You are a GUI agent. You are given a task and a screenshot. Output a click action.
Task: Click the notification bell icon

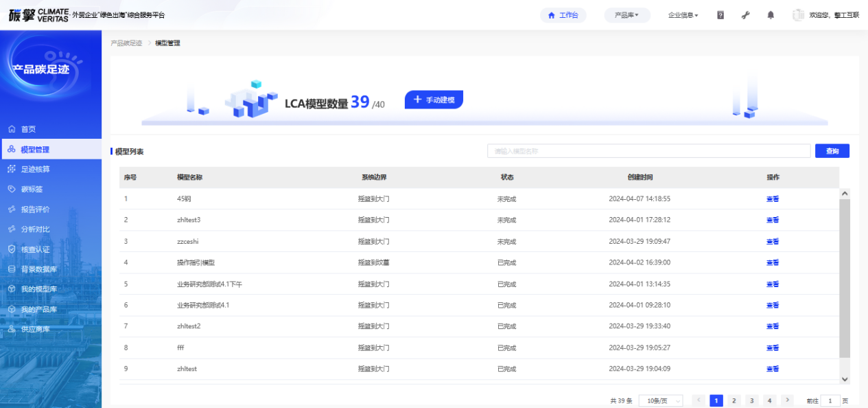pyautogui.click(x=771, y=15)
